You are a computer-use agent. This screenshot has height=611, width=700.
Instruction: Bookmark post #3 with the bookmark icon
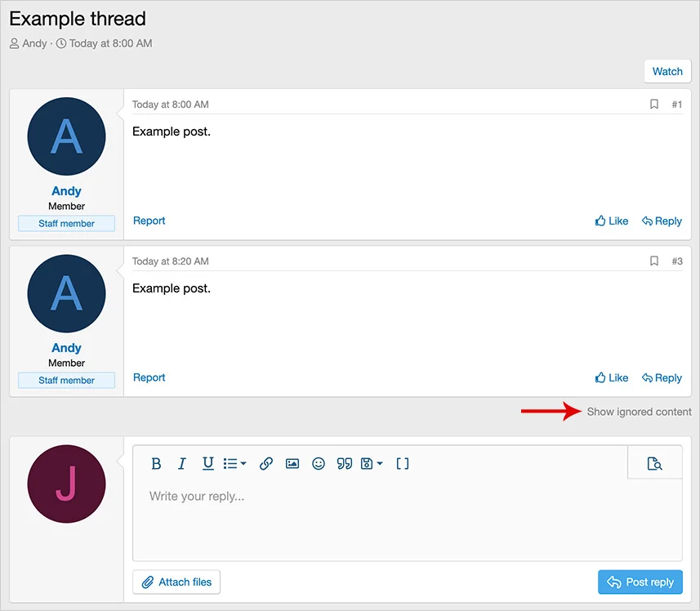click(654, 261)
